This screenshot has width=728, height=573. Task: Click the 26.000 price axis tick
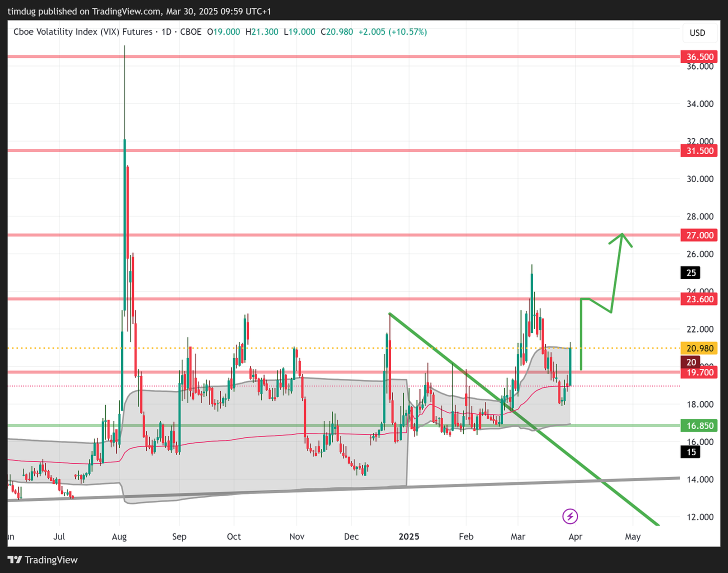[700, 254]
